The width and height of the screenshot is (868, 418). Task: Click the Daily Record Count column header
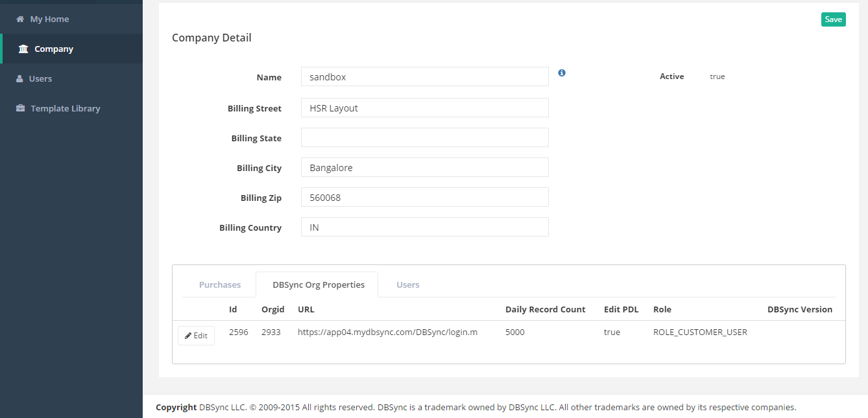point(545,310)
